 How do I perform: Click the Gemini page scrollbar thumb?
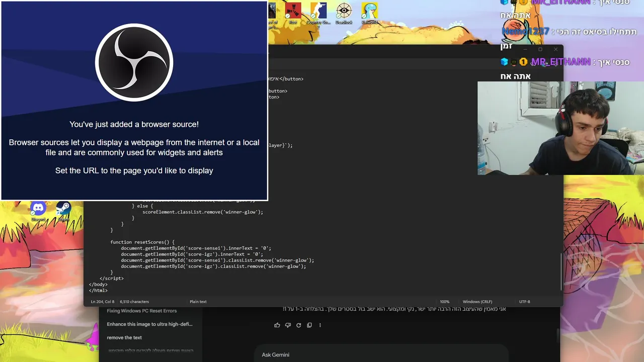tap(557, 335)
